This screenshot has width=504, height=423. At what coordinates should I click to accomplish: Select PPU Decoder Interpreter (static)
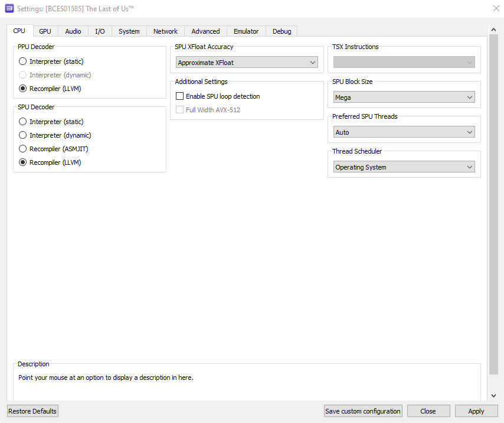23,61
